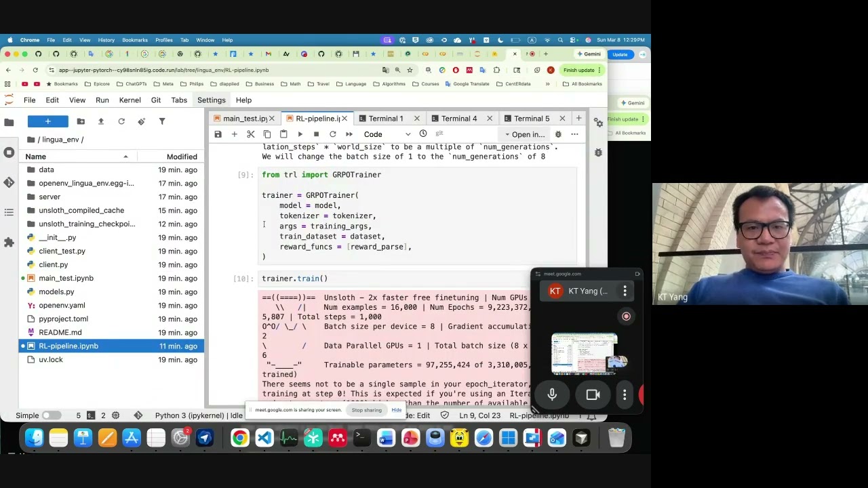Insert a new cell below with plus icon

point(234,134)
